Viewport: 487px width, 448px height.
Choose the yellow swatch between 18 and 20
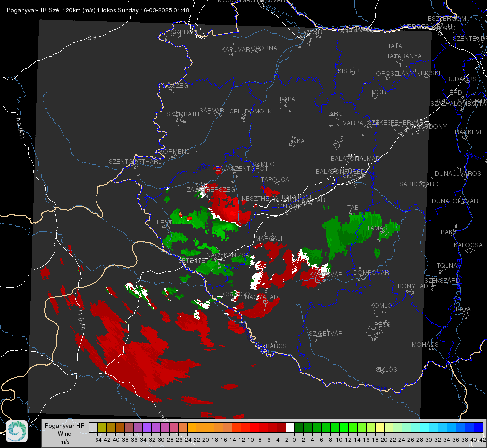pyautogui.click(x=380, y=428)
